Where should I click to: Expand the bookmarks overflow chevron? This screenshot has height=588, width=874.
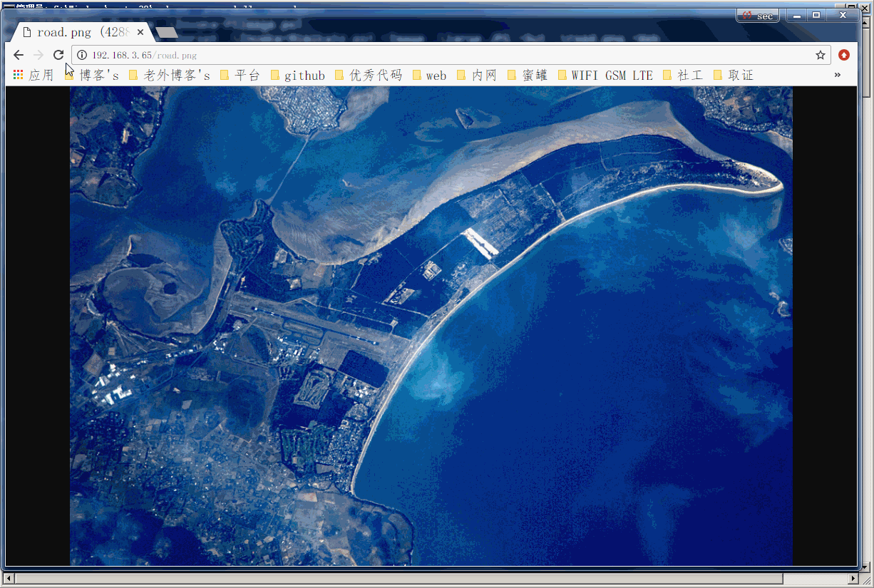tap(837, 75)
